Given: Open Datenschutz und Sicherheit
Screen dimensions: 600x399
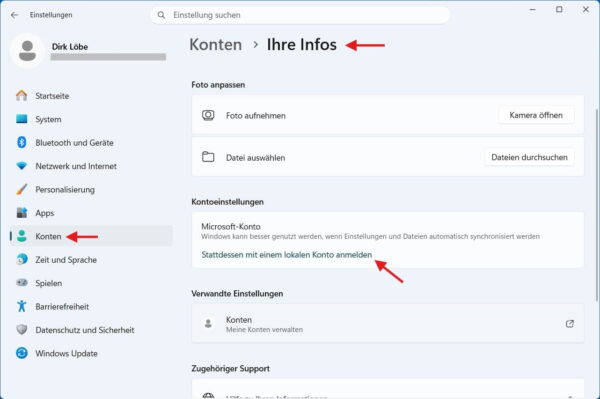Looking at the screenshot, I should pos(91,329).
